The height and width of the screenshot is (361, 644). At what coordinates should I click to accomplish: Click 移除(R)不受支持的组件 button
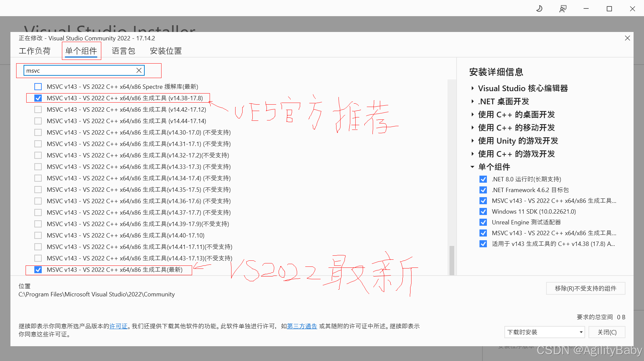[585, 289]
